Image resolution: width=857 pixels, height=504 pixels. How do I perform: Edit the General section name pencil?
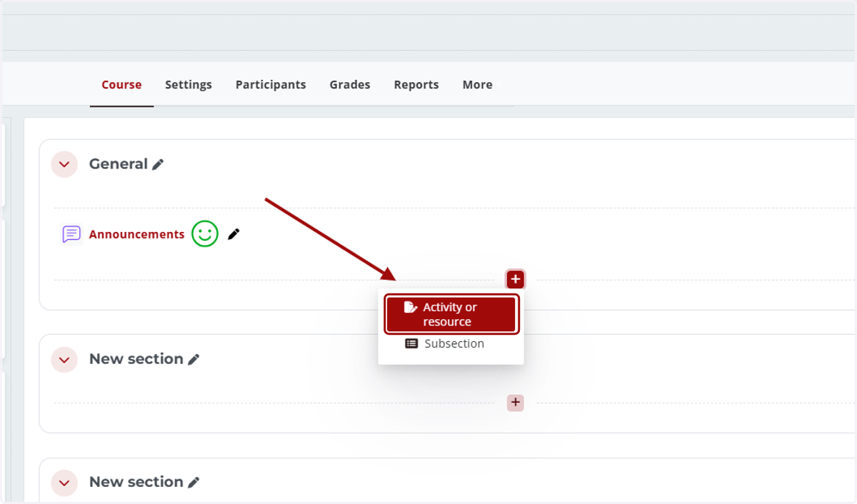(158, 165)
